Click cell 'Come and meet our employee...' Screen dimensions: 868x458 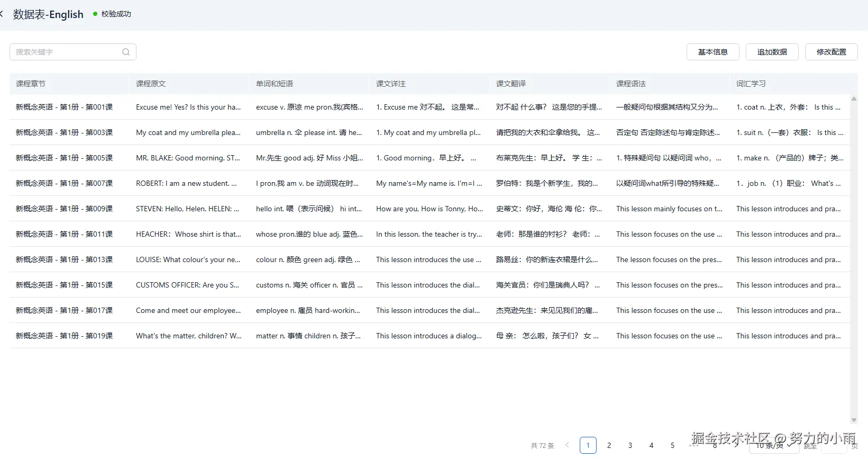click(188, 310)
